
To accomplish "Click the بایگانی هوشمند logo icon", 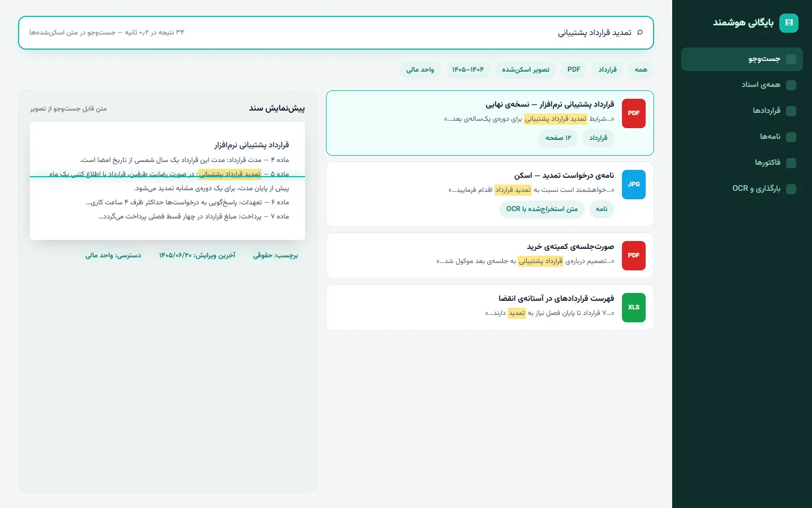I will (789, 23).
